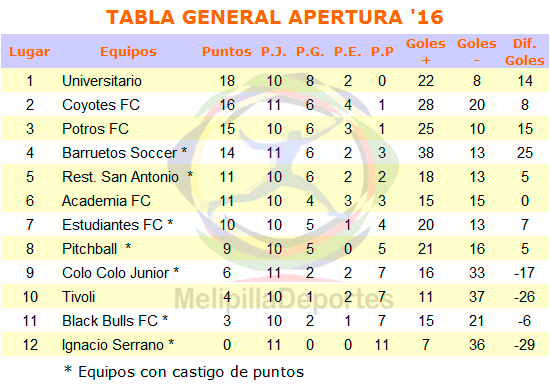Select the Universitario team name

(x=102, y=81)
